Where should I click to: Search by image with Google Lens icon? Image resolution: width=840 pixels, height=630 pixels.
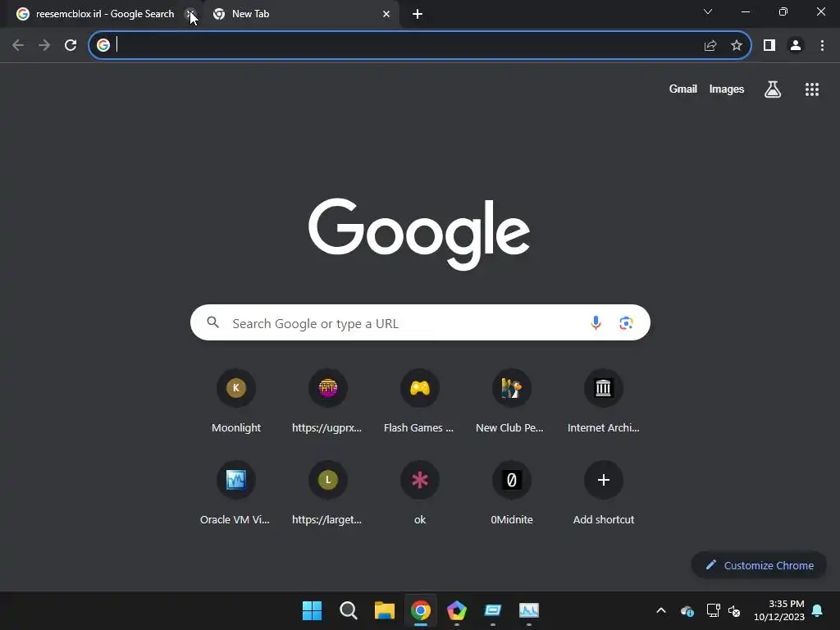626,323
